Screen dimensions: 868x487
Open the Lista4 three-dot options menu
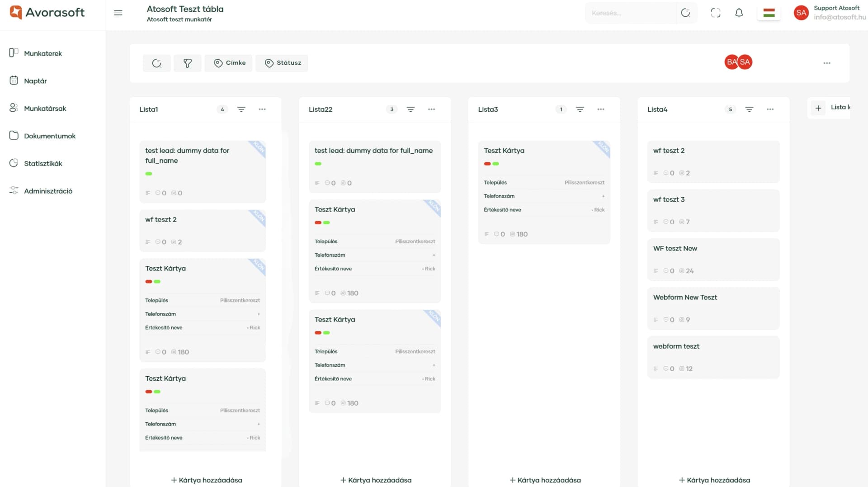coord(770,109)
